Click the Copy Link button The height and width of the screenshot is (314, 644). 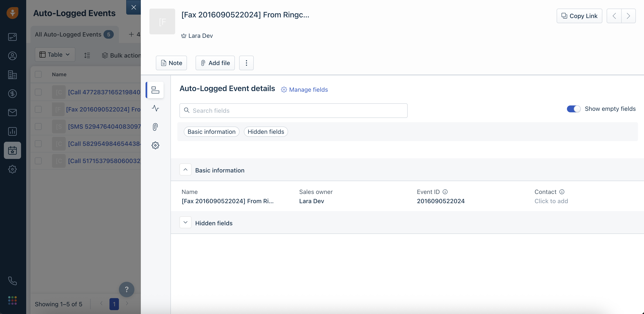(579, 16)
